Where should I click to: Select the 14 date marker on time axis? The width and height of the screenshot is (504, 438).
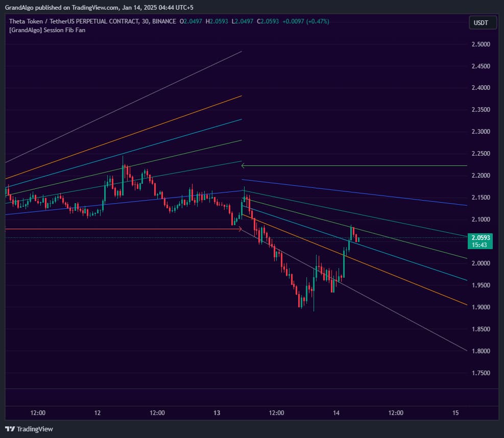tap(336, 412)
